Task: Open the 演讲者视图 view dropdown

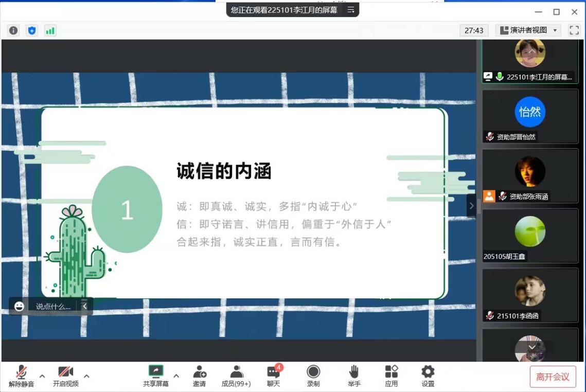Action: tap(528, 30)
